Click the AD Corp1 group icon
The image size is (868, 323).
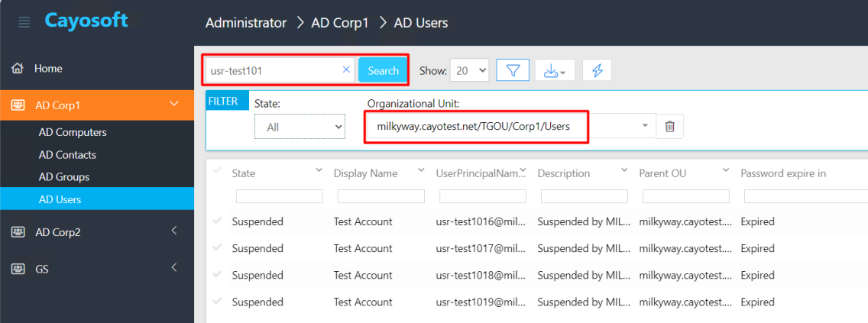[x=18, y=105]
